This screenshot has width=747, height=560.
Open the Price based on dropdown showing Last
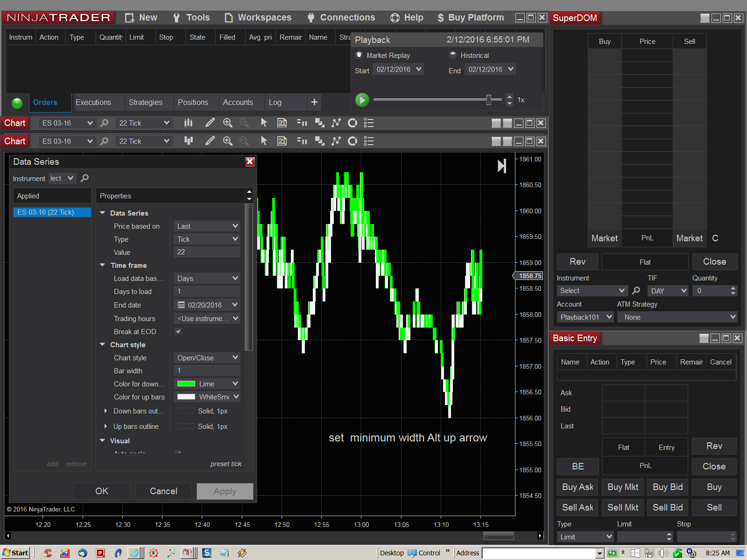207,226
